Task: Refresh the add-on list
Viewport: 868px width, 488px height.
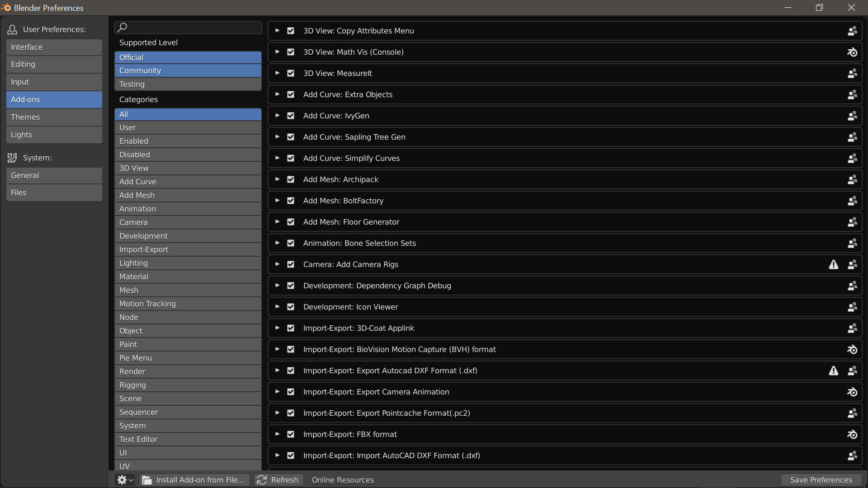Action: [x=278, y=480]
